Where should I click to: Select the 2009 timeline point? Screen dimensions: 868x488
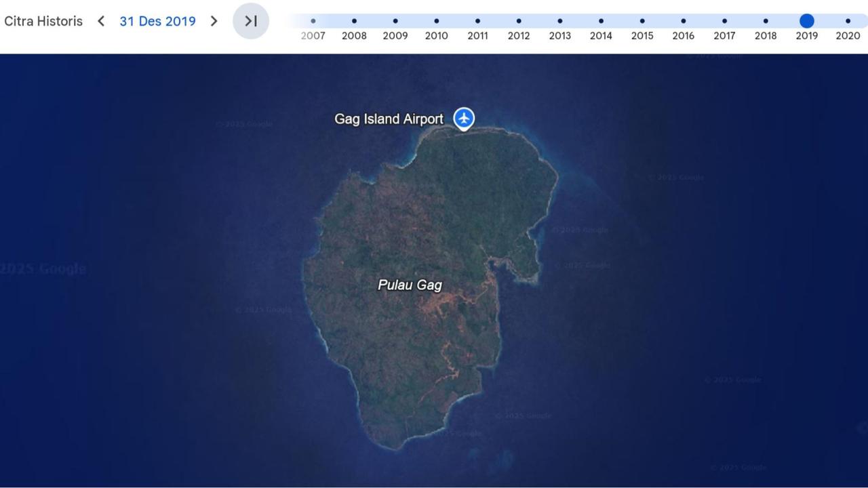point(395,21)
